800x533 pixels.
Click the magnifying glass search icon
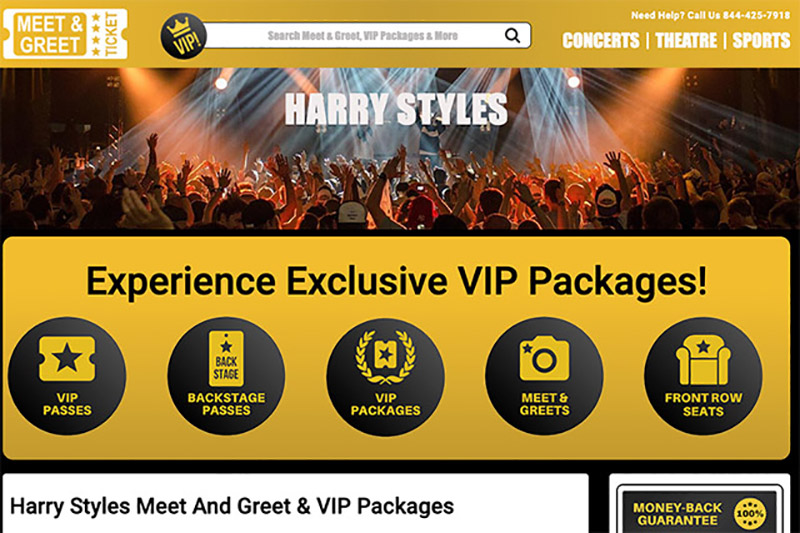(x=512, y=35)
